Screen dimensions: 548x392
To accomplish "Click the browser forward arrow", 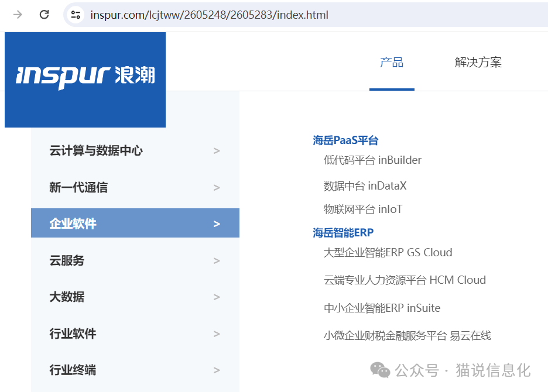I will pyautogui.click(x=18, y=15).
